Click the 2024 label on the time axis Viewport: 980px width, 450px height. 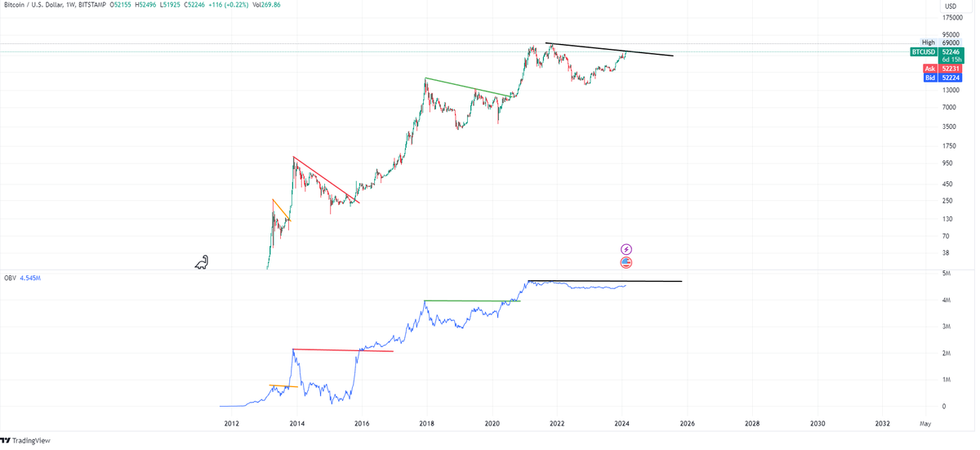pyautogui.click(x=621, y=424)
